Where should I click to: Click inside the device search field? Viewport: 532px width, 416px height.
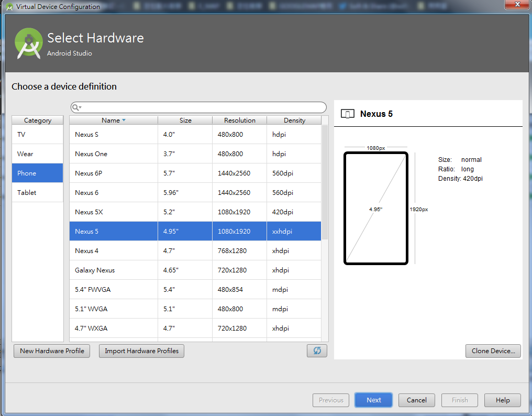tap(198, 107)
